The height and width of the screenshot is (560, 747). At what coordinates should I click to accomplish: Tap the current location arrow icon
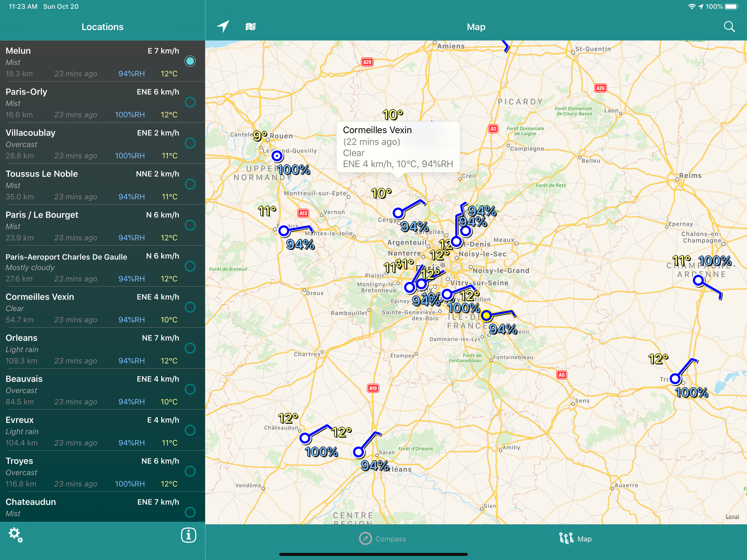tap(223, 26)
